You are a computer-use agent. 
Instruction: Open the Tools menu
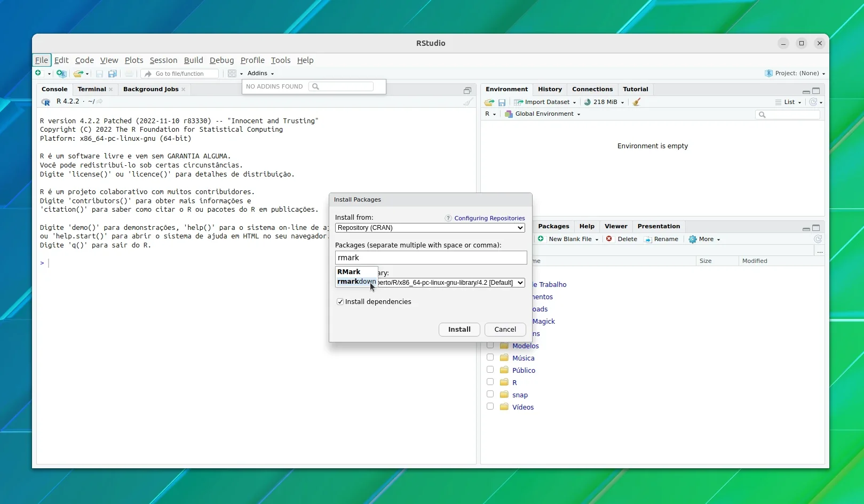click(281, 60)
